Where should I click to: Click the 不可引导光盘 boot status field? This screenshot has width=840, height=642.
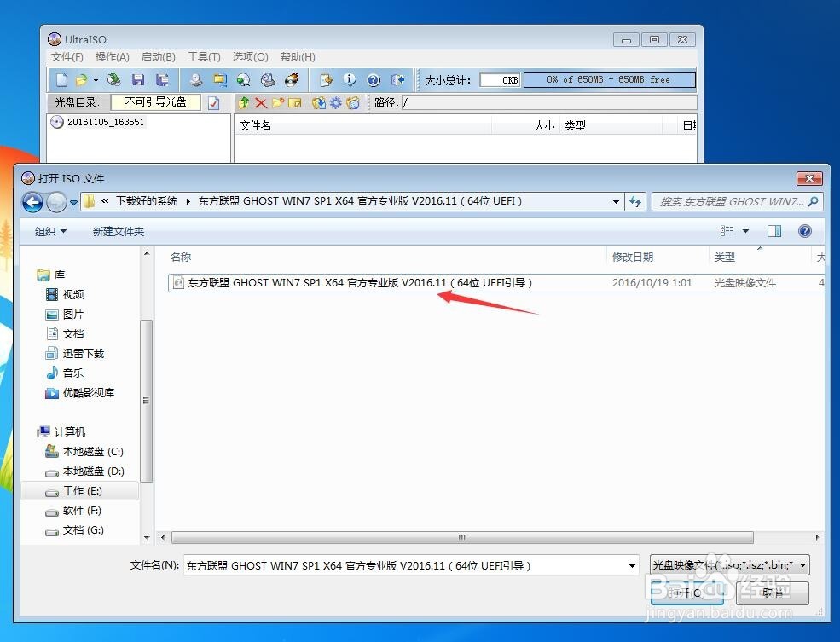[155, 102]
